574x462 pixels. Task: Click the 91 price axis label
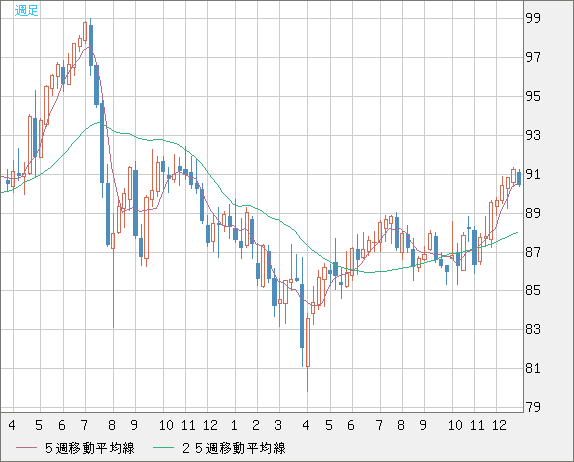[x=533, y=174]
